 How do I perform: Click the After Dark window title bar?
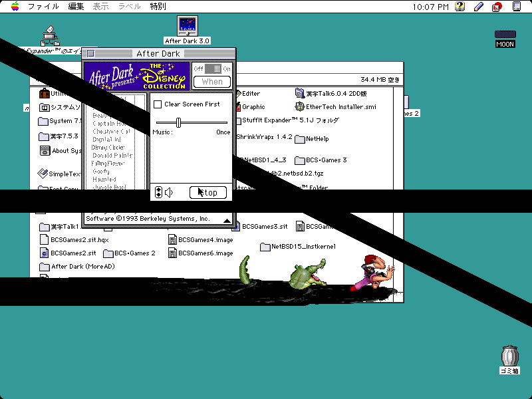(x=158, y=53)
